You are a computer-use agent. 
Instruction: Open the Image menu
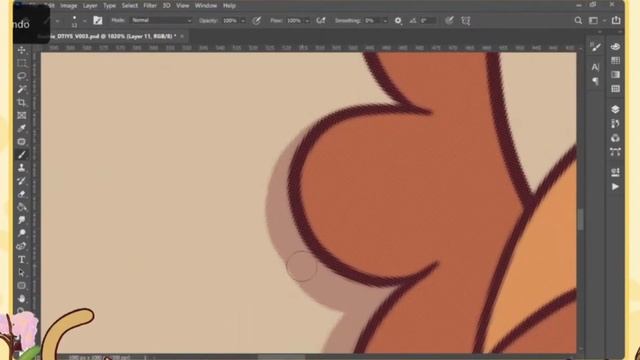pos(69,6)
